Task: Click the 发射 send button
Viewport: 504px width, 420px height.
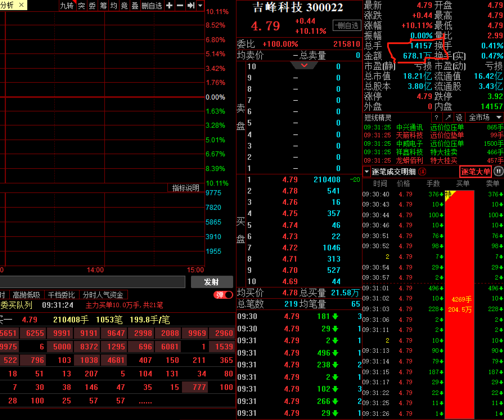Action: 212,282
